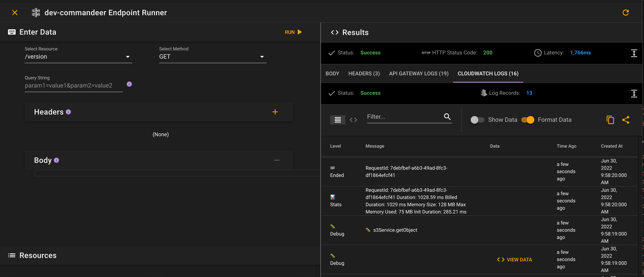Click the Ended row RequestId message
The width and height of the screenshot is (644, 277).
pos(406,172)
